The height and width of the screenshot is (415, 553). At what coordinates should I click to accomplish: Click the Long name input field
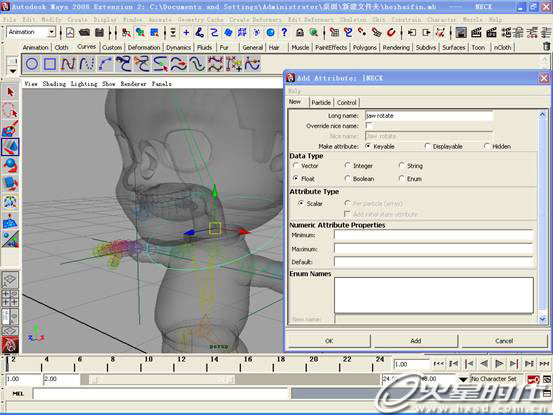point(429,116)
